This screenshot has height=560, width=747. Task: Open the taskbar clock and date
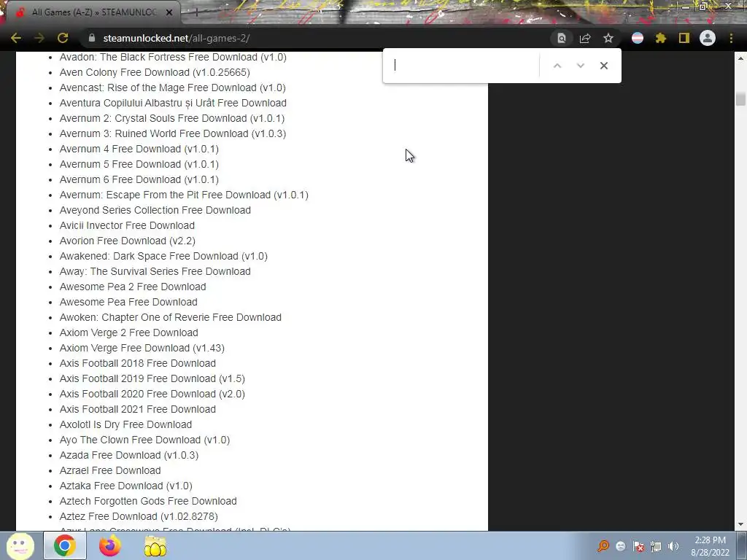coord(710,546)
